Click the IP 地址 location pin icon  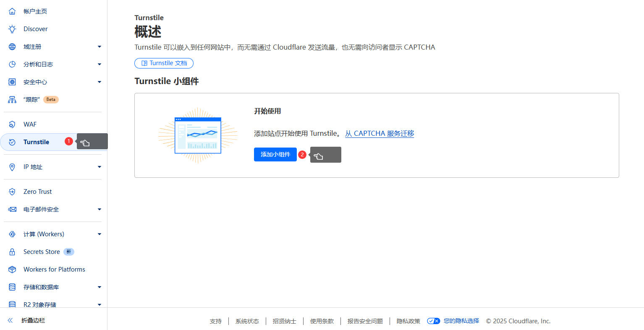[12, 167]
